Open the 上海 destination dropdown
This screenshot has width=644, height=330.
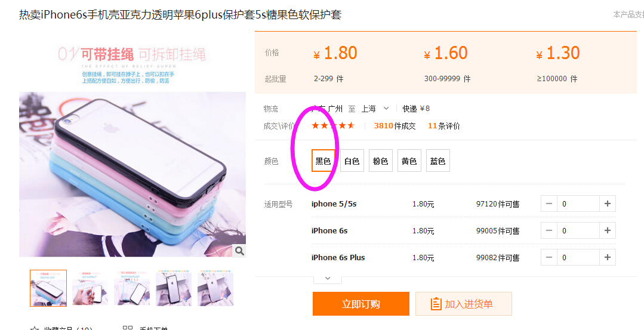click(375, 109)
